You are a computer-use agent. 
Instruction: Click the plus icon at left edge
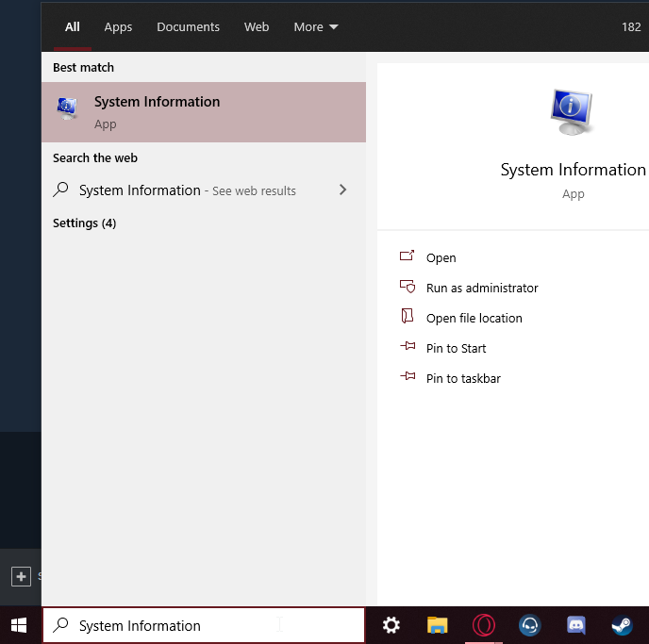coord(21,576)
